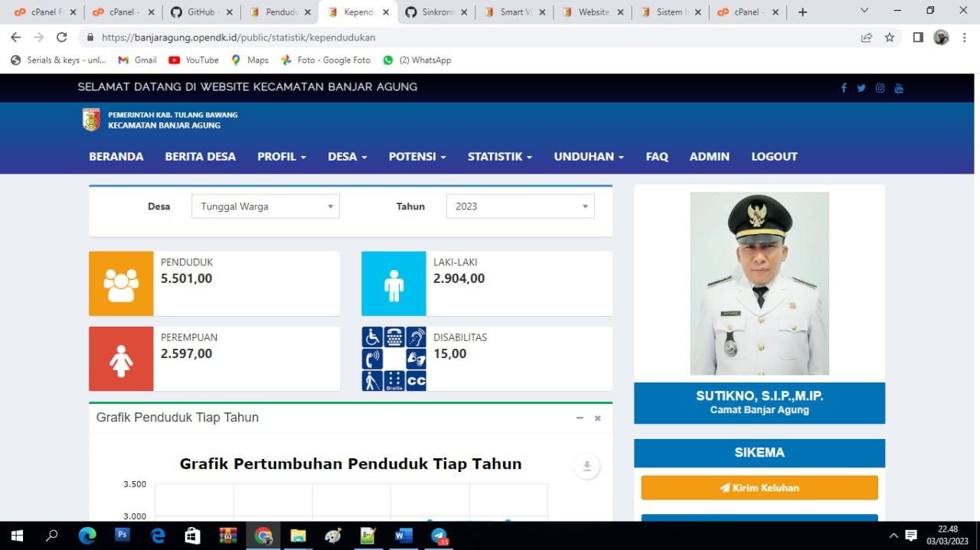
Task: Click the red PEREMPUAN female figure icon
Action: tap(120, 358)
